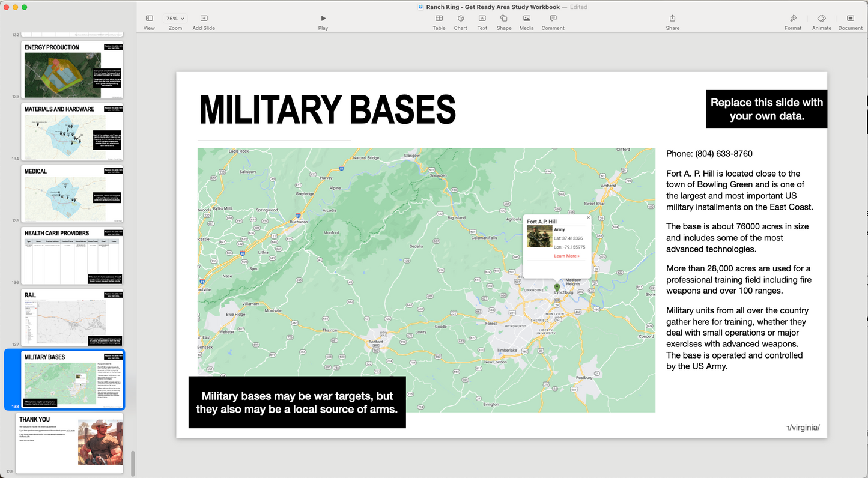Open the 75% zoom dropdown
Viewport: 868px width, 478px height.
click(175, 19)
